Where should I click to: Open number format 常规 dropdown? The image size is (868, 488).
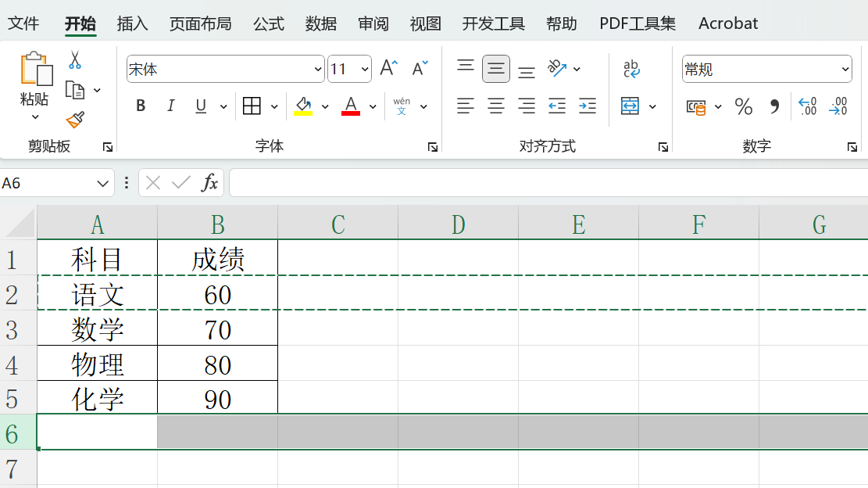click(x=845, y=70)
